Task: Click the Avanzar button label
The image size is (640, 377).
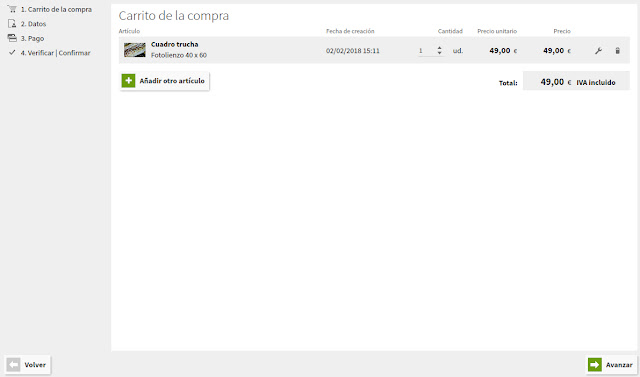Action: pos(619,365)
